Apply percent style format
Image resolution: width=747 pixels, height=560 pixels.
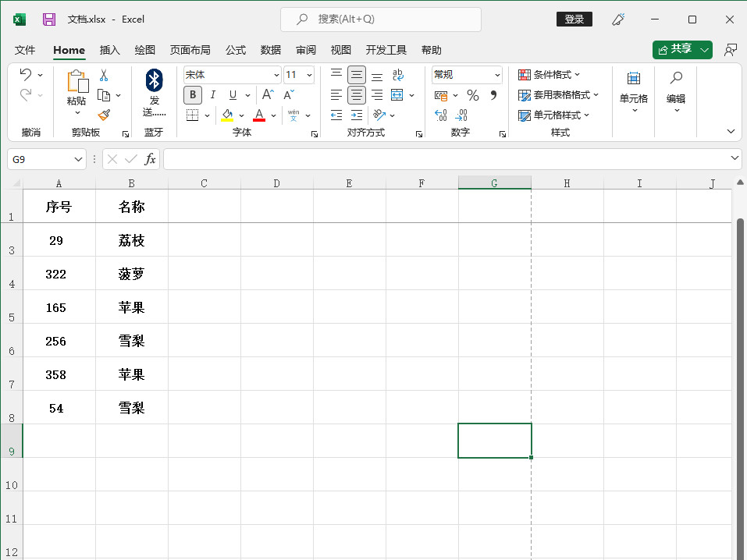click(x=473, y=95)
